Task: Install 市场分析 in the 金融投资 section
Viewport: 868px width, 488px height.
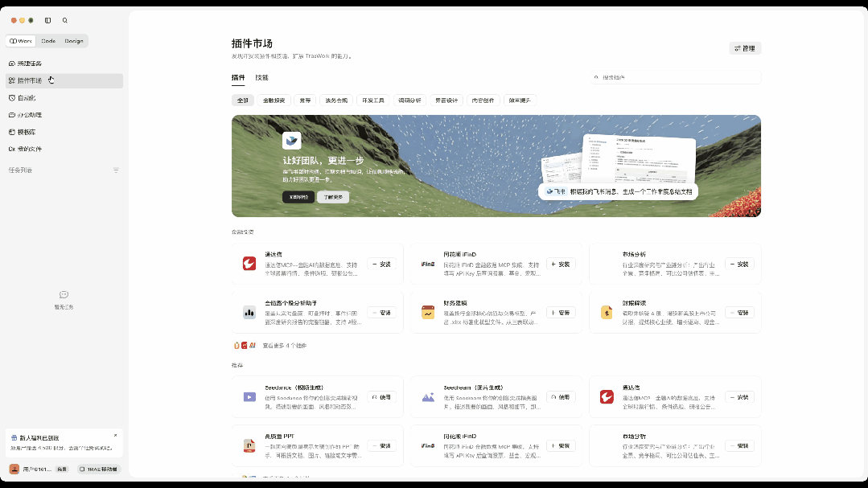Action: (x=739, y=265)
